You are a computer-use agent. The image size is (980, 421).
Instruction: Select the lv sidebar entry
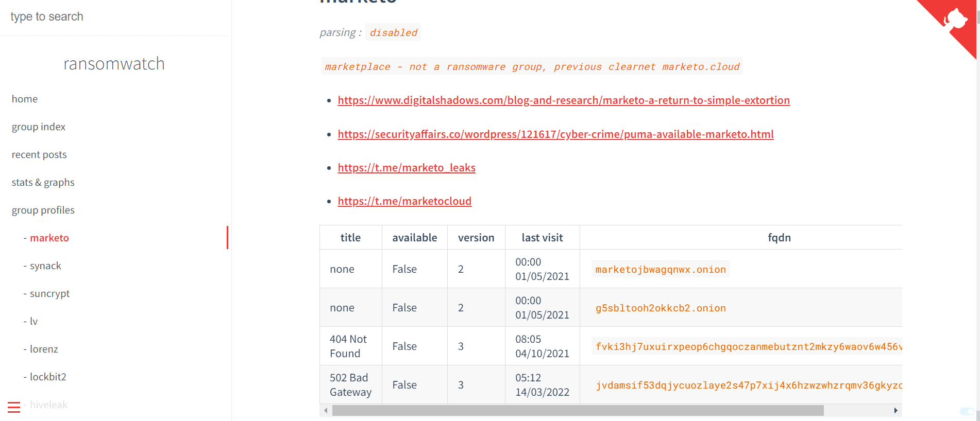pyautogui.click(x=33, y=321)
